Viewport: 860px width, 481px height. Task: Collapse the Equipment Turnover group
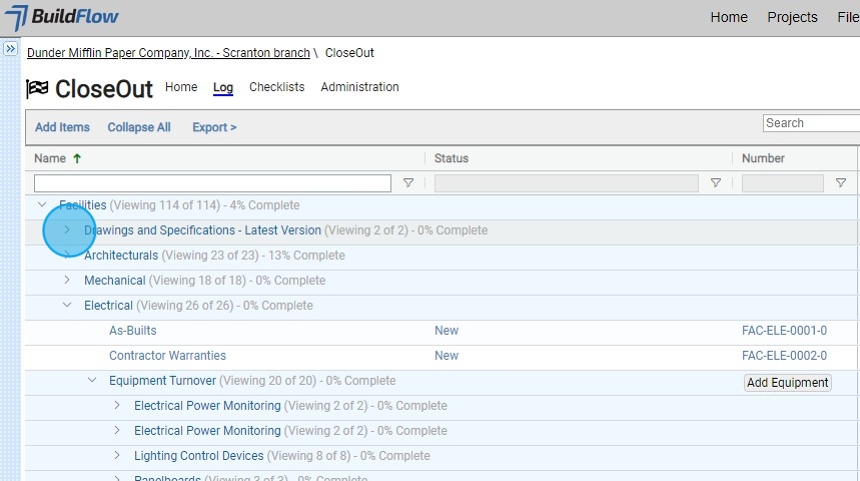(x=92, y=380)
